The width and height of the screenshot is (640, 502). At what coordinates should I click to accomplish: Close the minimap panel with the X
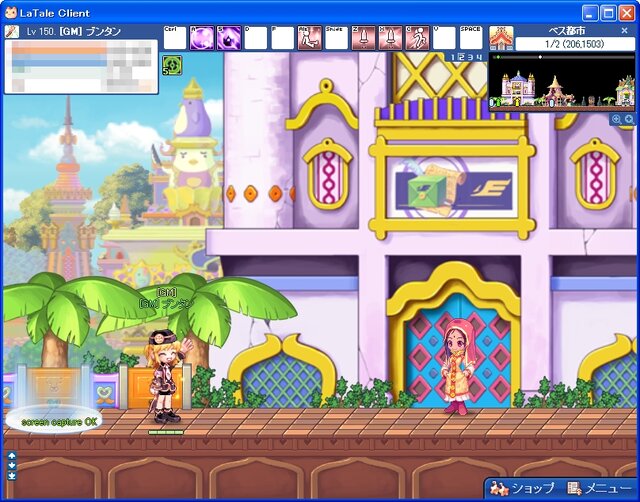click(624, 31)
